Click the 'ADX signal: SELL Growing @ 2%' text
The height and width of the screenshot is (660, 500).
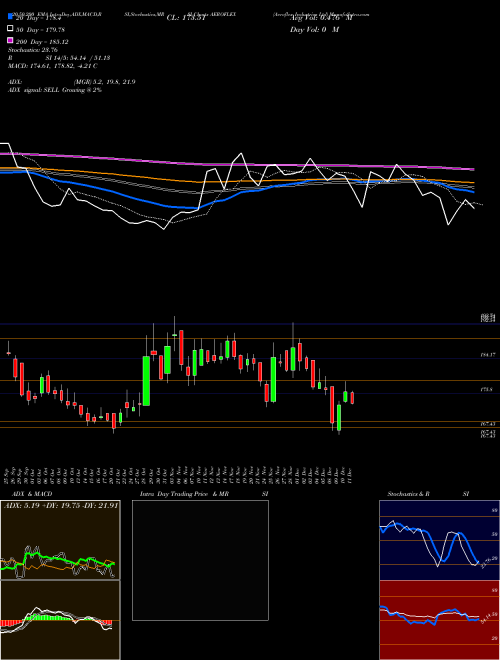pyautogui.click(x=55, y=90)
